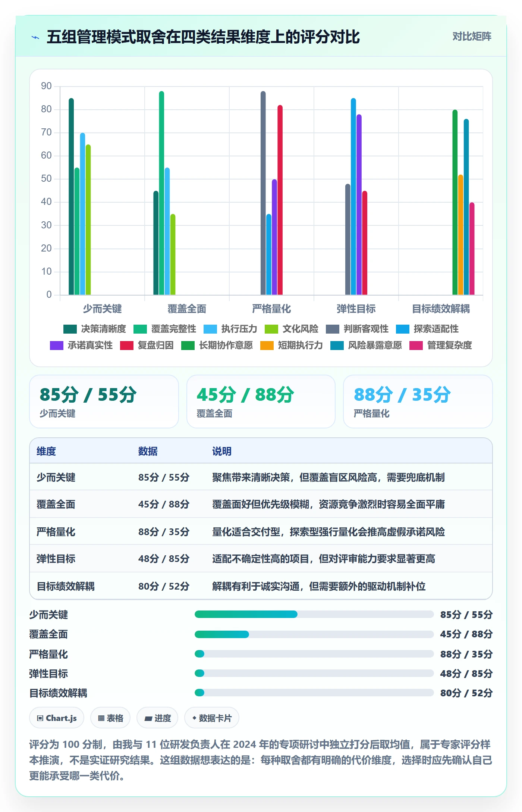Click the 进度 tag chip
This screenshot has height=812, width=522.
[157, 718]
